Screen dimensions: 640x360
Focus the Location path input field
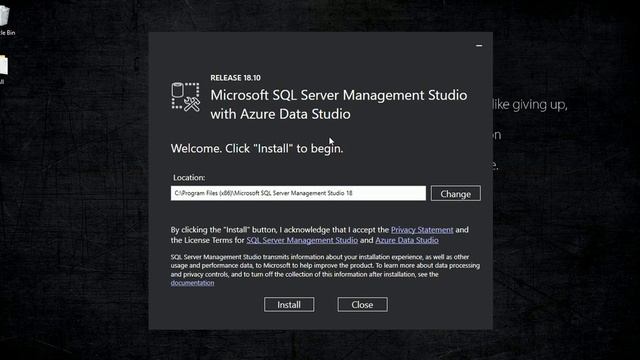(x=298, y=193)
